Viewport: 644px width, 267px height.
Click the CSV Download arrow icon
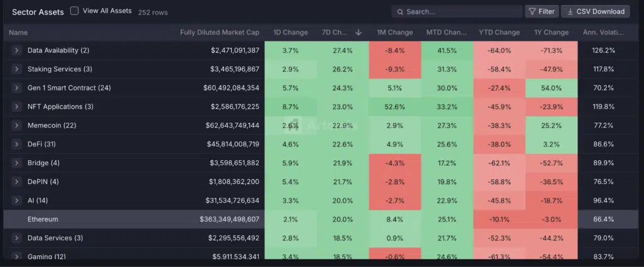tap(570, 11)
